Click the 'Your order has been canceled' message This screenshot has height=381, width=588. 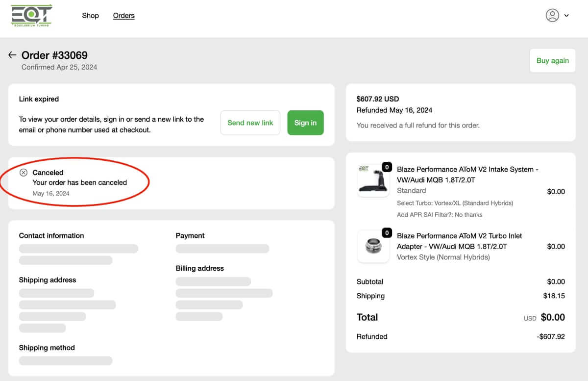pyautogui.click(x=79, y=182)
